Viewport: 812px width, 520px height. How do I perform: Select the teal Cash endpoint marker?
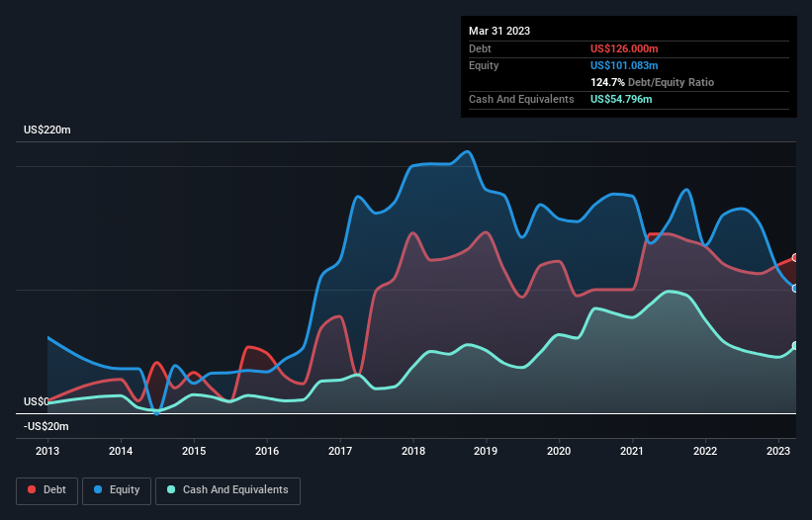[795, 346]
